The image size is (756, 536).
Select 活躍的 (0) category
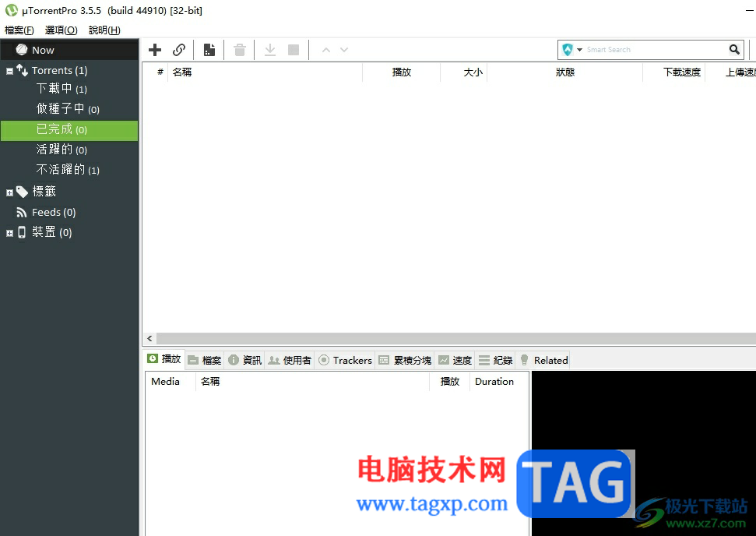[x=62, y=150]
